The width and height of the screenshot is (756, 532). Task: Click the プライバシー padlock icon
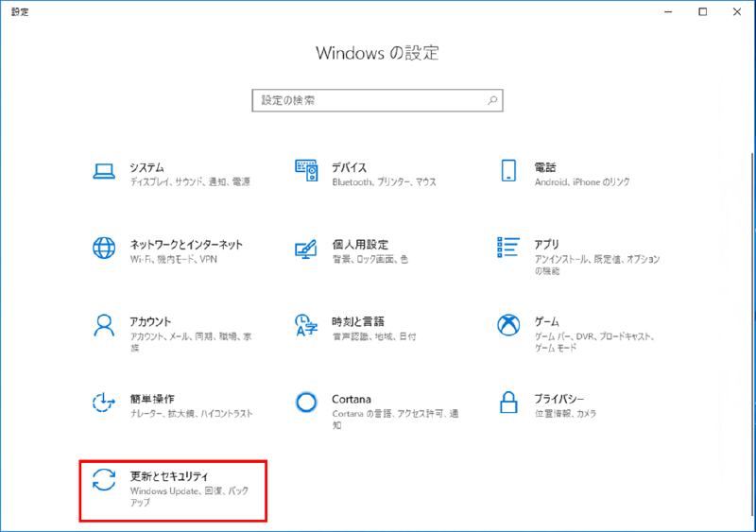pos(508,403)
